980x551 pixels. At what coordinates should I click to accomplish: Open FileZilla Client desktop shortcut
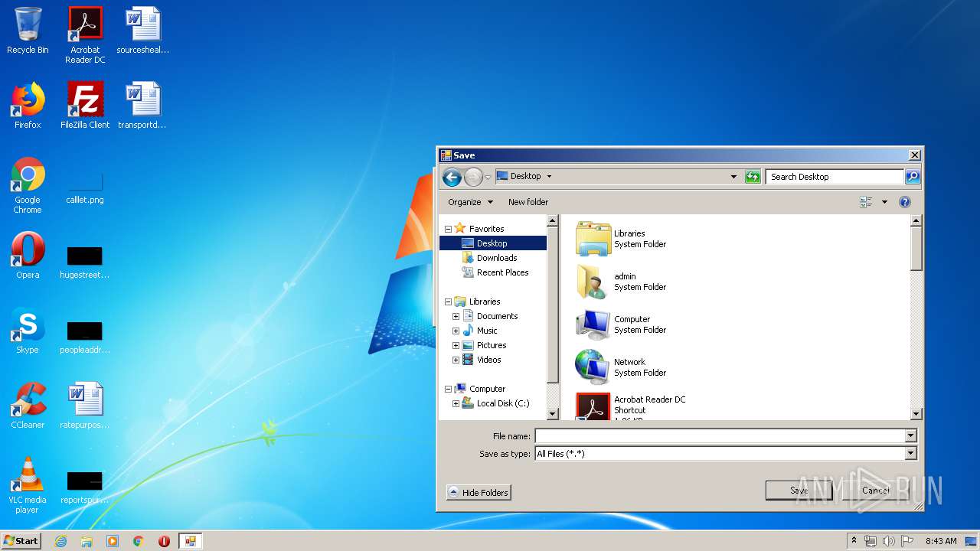[x=85, y=106]
